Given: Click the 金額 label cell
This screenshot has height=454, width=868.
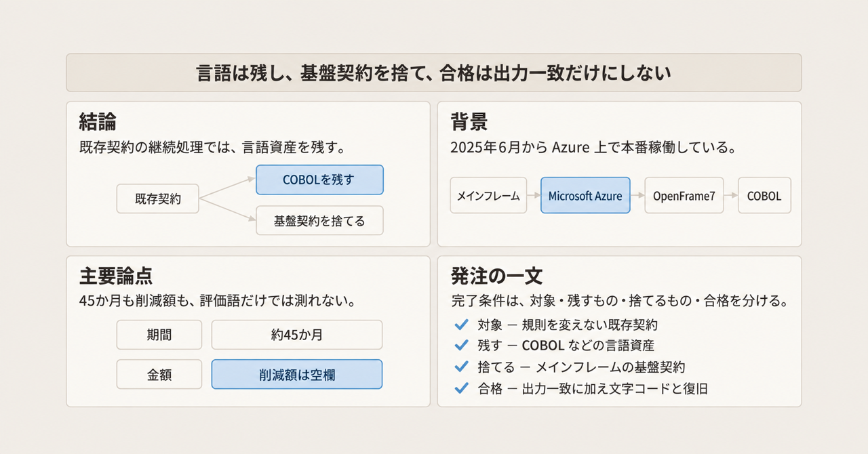Looking at the screenshot, I should pyautogui.click(x=159, y=374).
